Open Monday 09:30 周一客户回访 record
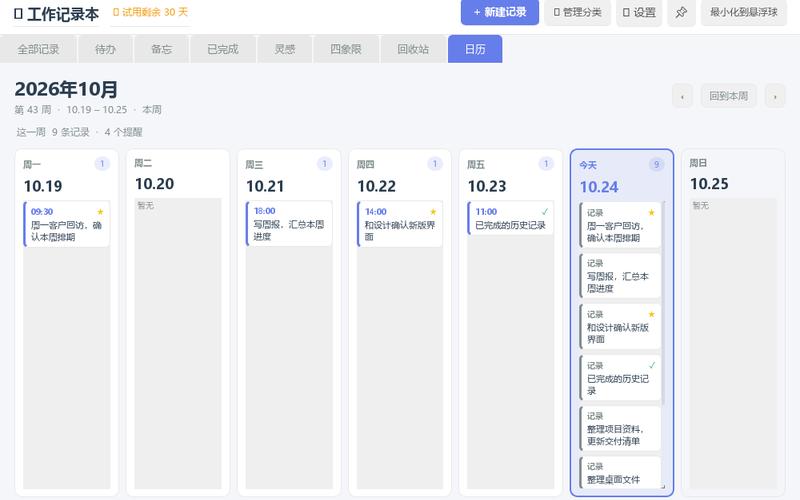Screen dimensions: 800x500 tap(67, 224)
